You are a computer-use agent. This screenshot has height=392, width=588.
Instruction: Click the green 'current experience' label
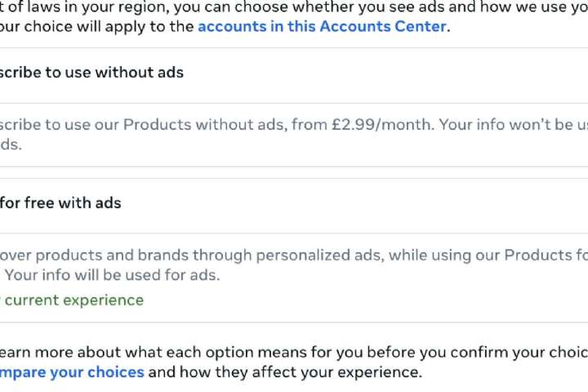pyautogui.click(x=73, y=300)
